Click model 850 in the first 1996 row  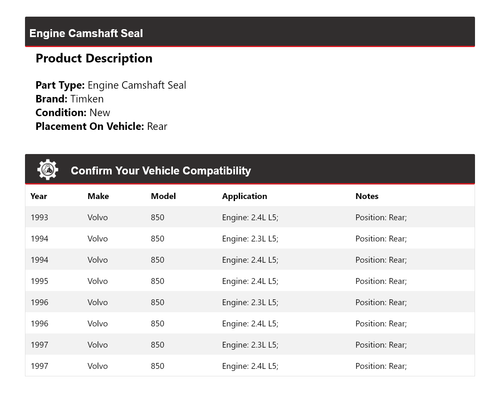pos(157,302)
